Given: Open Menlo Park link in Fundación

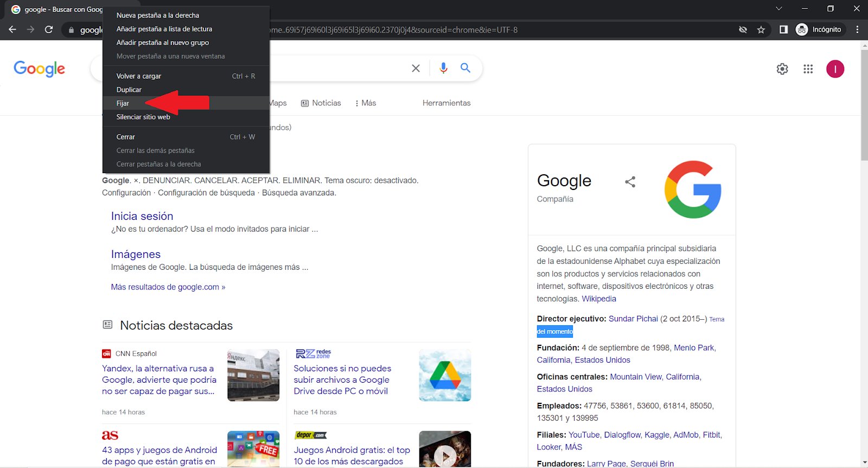Looking at the screenshot, I should [694, 347].
